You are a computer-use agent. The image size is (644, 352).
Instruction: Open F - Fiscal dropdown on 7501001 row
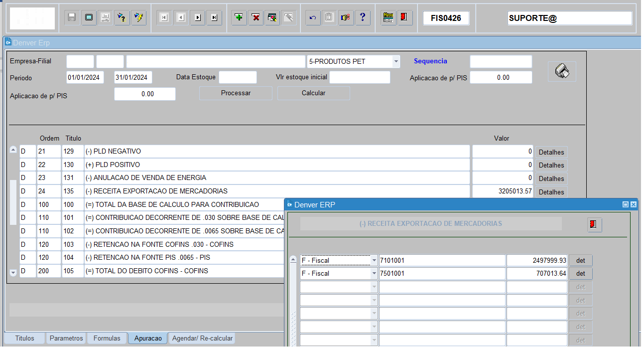374,274
